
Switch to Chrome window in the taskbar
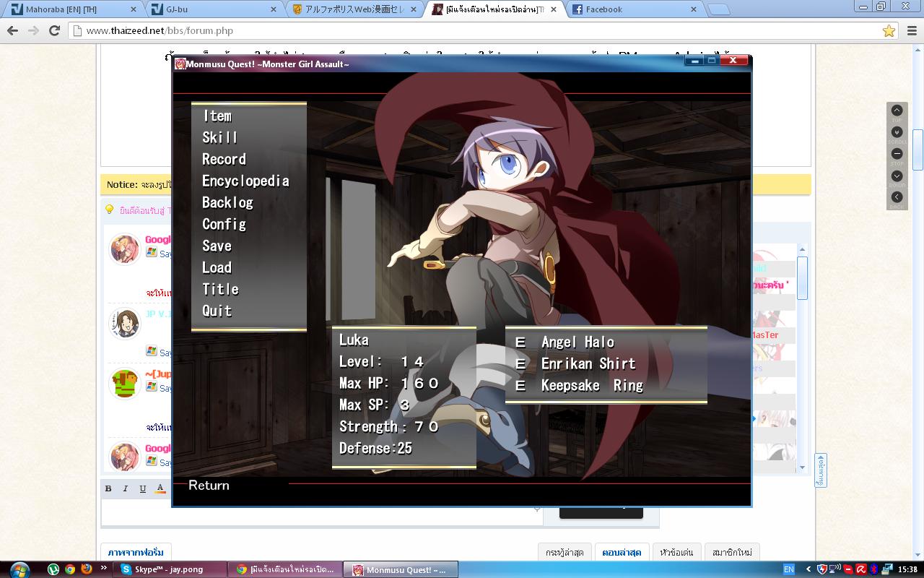(285, 569)
